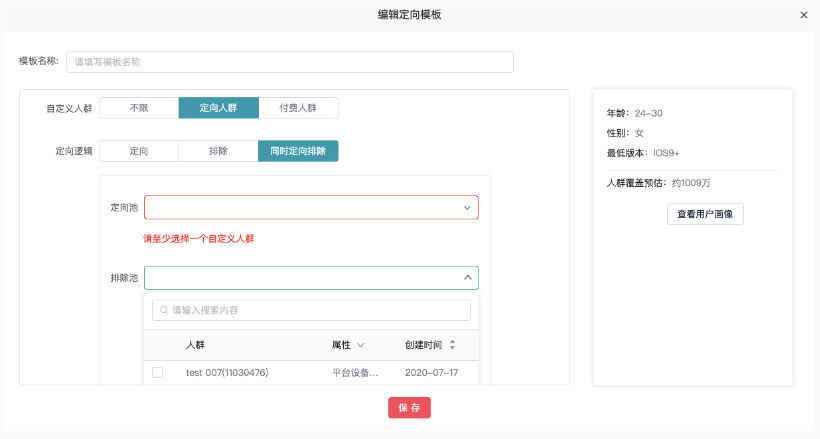This screenshot has height=439, width=820.
Task: Collapse the 排除池 dropdown arrow
Action: (467, 278)
